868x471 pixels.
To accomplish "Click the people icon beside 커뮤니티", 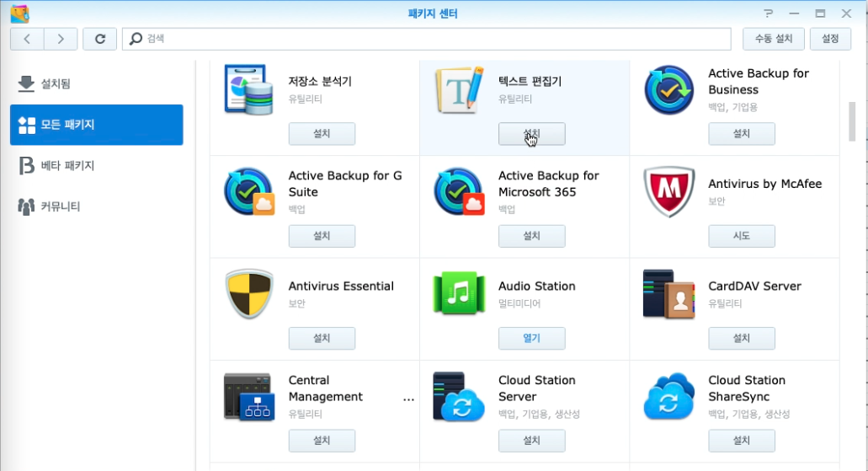I will tap(26, 206).
